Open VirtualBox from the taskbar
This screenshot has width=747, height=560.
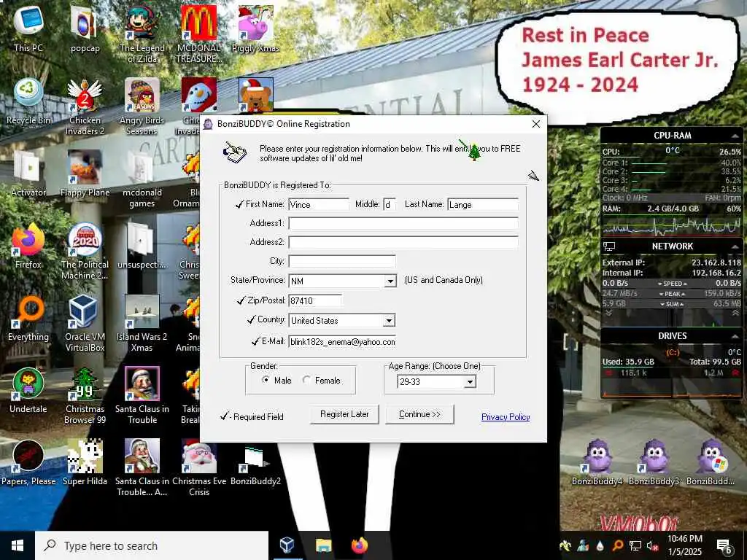[x=287, y=545]
